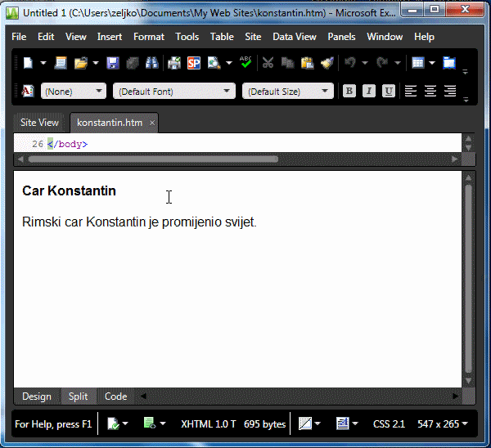
Task: Click the Paste clipboard icon
Action: click(307, 63)
